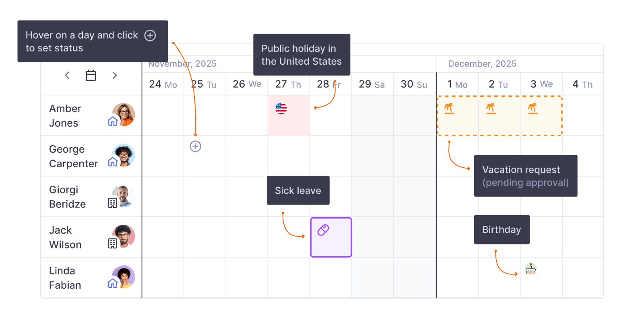Image resolution: width=644 pixels, height=322 pixels.
Task: Click the calendar date picker icon
Action: [x=91, y=75]
